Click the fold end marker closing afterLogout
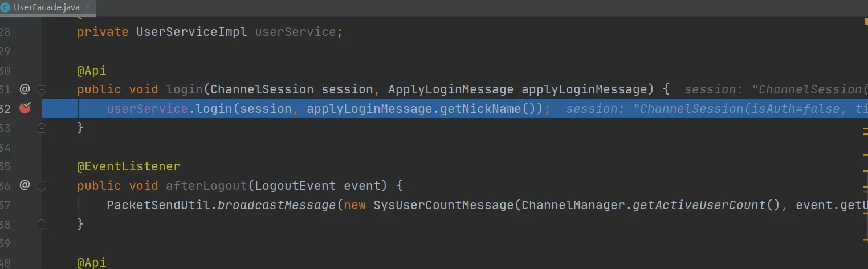The image size is (868, 269). pos(41,224)
